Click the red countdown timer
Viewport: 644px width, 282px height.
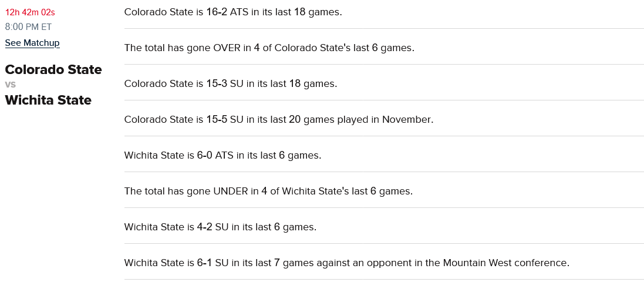click(30, 12)
